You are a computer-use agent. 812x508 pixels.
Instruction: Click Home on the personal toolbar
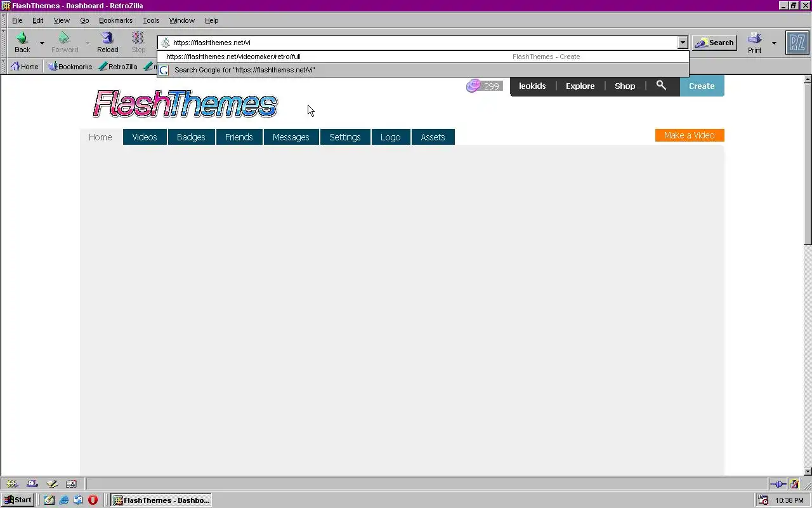pos(25,66)
